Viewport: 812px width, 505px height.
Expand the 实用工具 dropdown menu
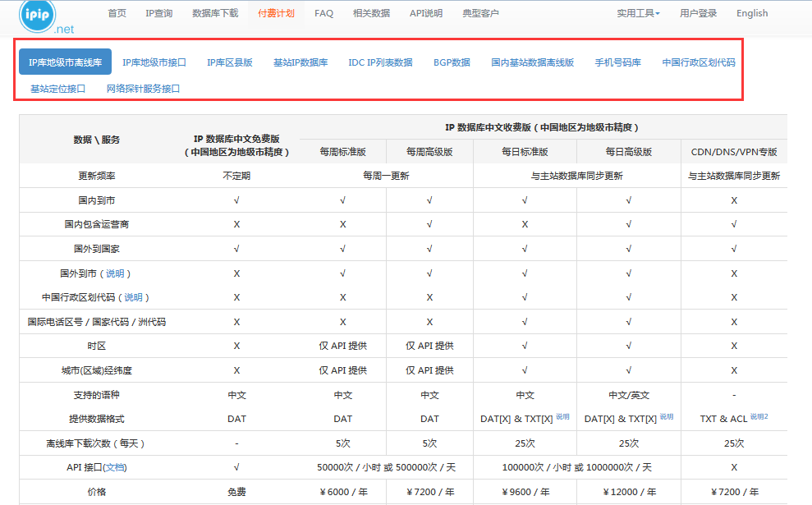638,13
